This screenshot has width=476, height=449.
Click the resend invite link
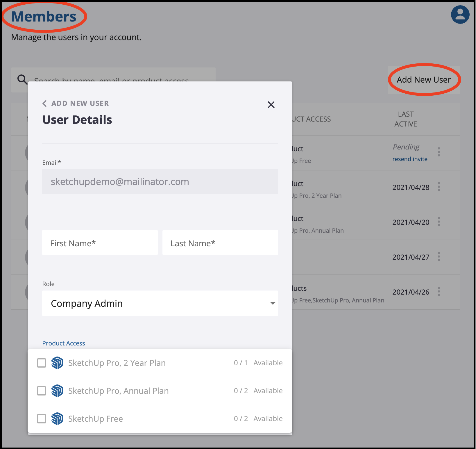point(410,159)
